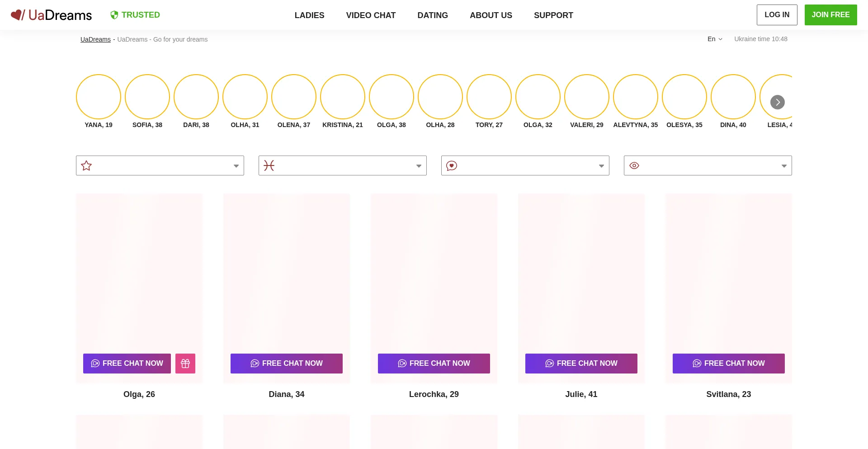
Task: Expand the eye filter dropdown arrow
Action: click(784, 166)
